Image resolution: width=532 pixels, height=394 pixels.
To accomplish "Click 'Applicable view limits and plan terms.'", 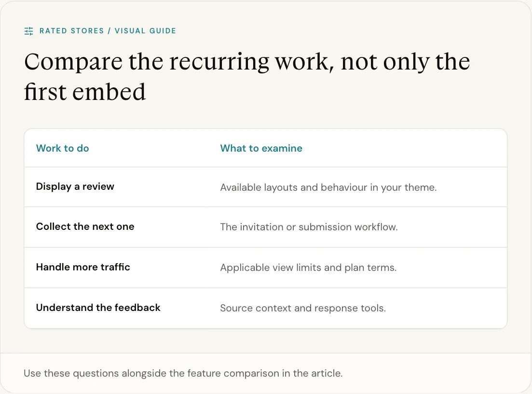I will click(308, 267).
